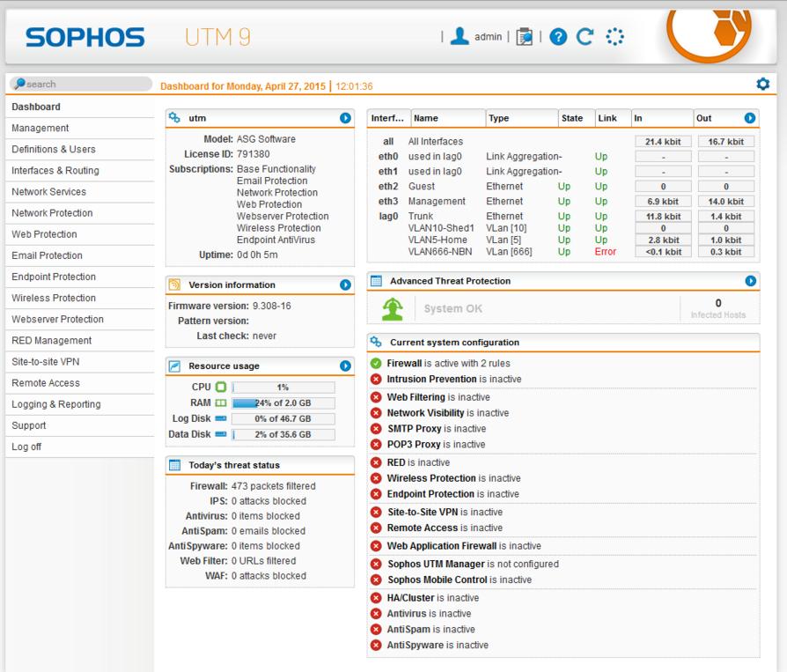Click the utm panel gears icon

point(174,117)
